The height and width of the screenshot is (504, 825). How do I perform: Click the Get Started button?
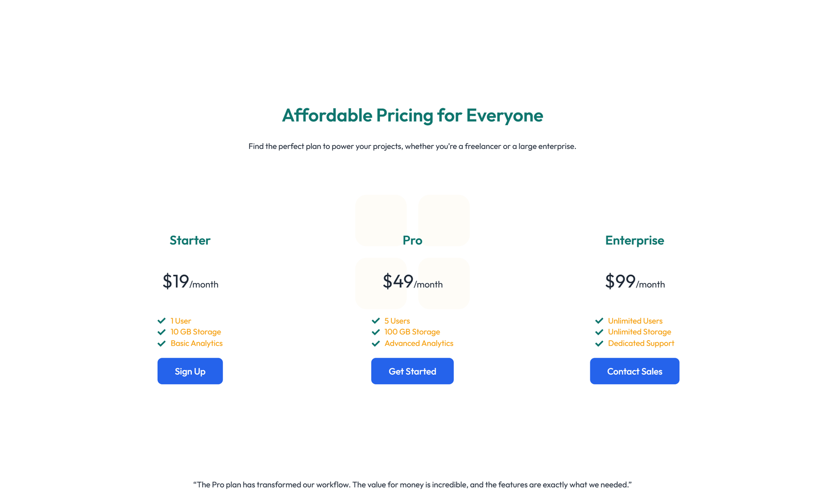coord(412,371)
